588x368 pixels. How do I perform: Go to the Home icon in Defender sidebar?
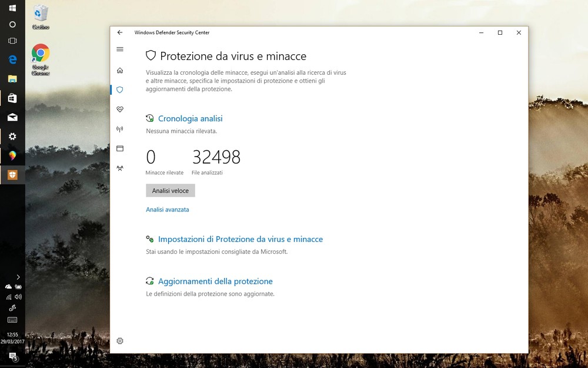(x=119, y=70)
